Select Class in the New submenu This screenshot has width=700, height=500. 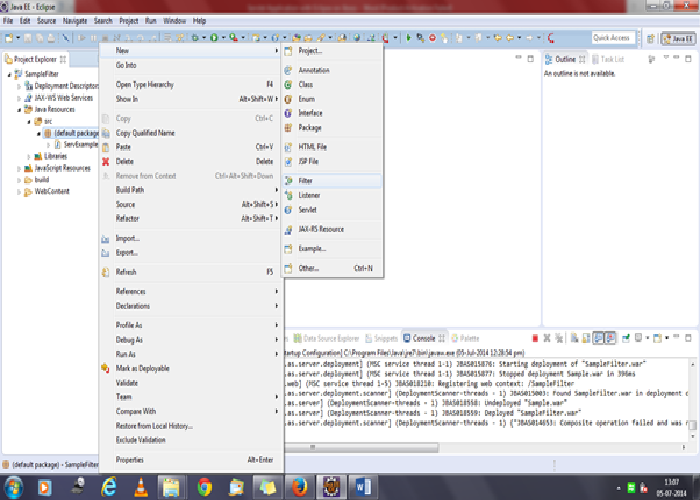(x=332, y=84)
